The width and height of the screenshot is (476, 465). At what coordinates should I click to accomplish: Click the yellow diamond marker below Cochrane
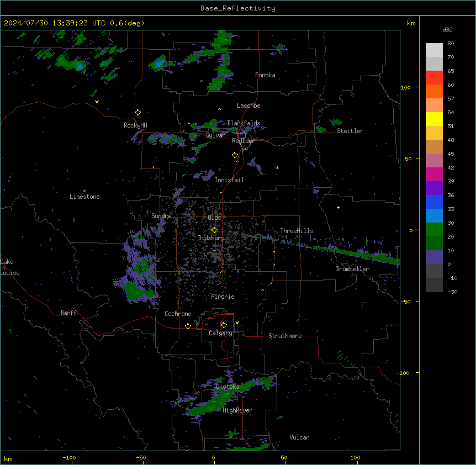[x=188, y=326]
